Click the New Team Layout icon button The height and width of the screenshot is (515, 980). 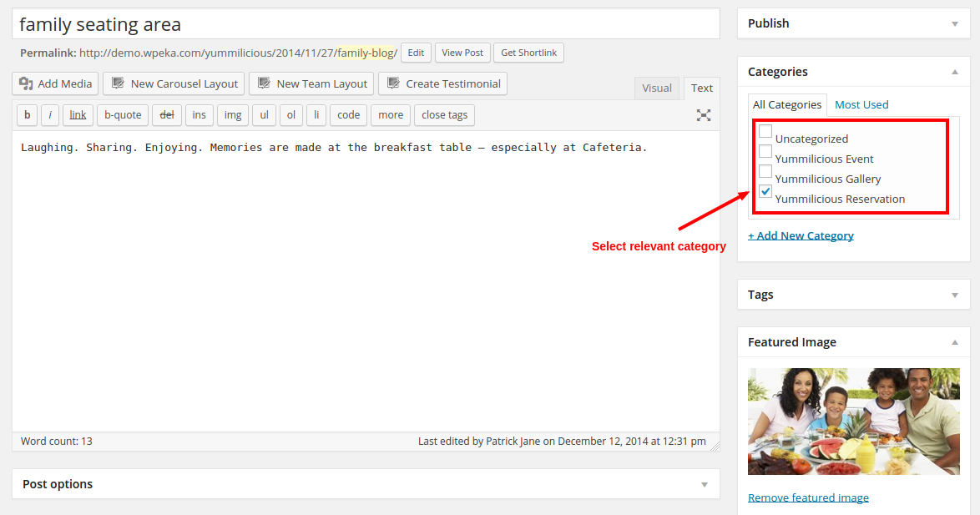pyautogui.click(x=265, y=83)
